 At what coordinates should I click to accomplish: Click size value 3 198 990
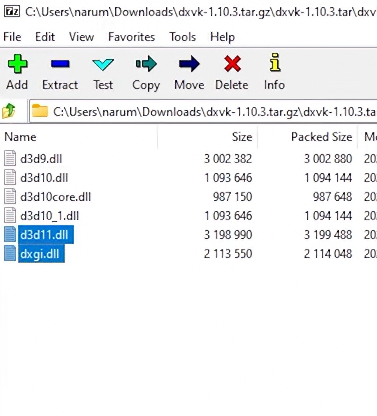click(228, 235)
